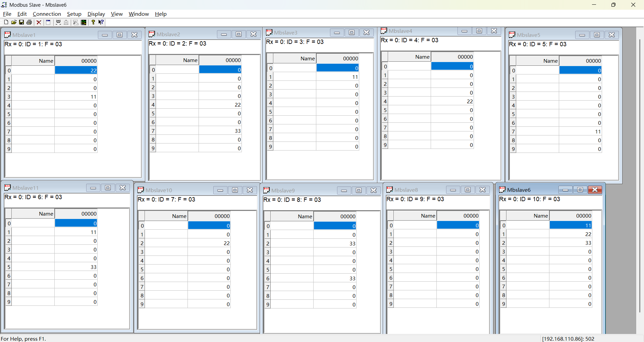Open the Connect icon in toolbar

pos(58,22)
